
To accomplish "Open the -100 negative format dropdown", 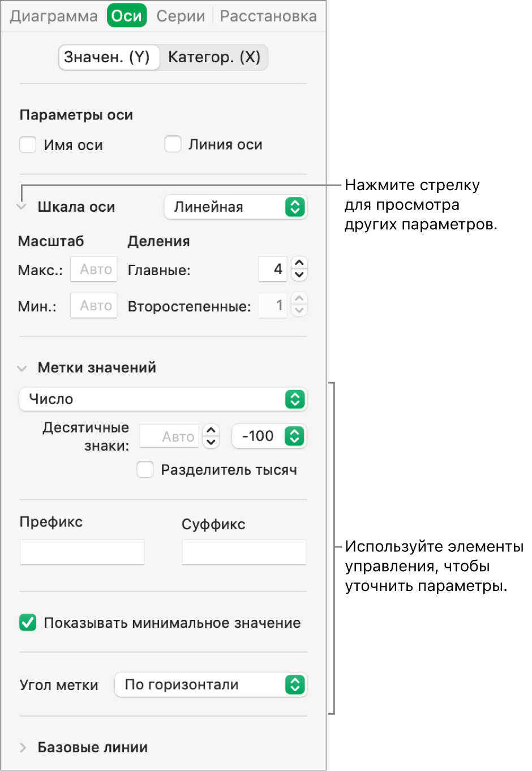I will (269, 436).
